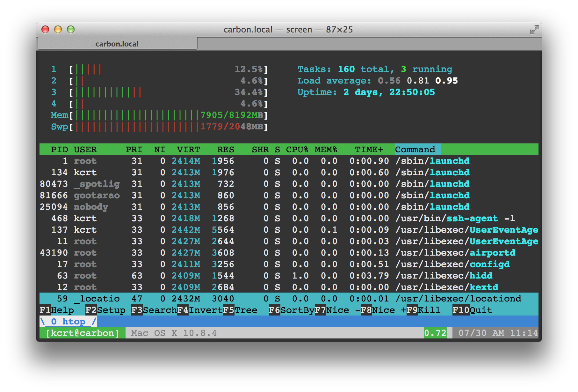Click the CPU 2 usage meter
The image size is (578, 392).
pos(159,81)
